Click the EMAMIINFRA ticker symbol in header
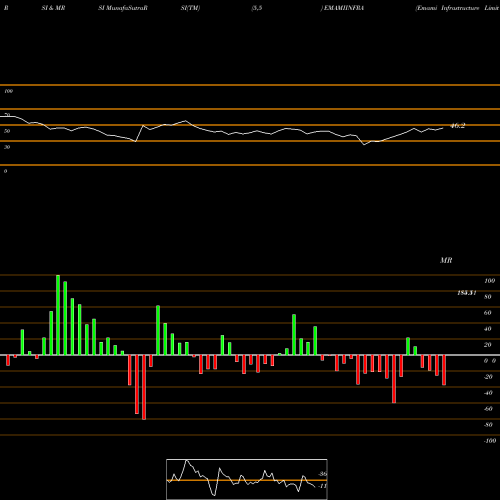The height and width of the screenshot is (500, 500). (344, 8)
